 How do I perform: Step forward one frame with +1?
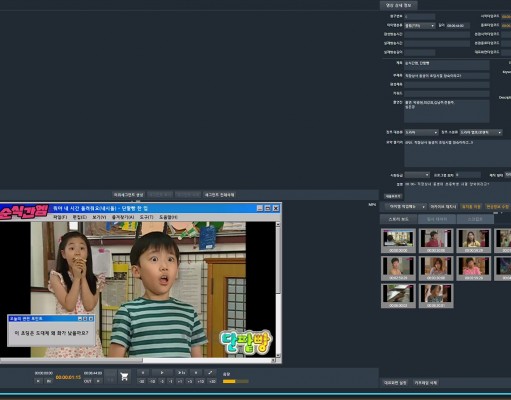(180, 381)
